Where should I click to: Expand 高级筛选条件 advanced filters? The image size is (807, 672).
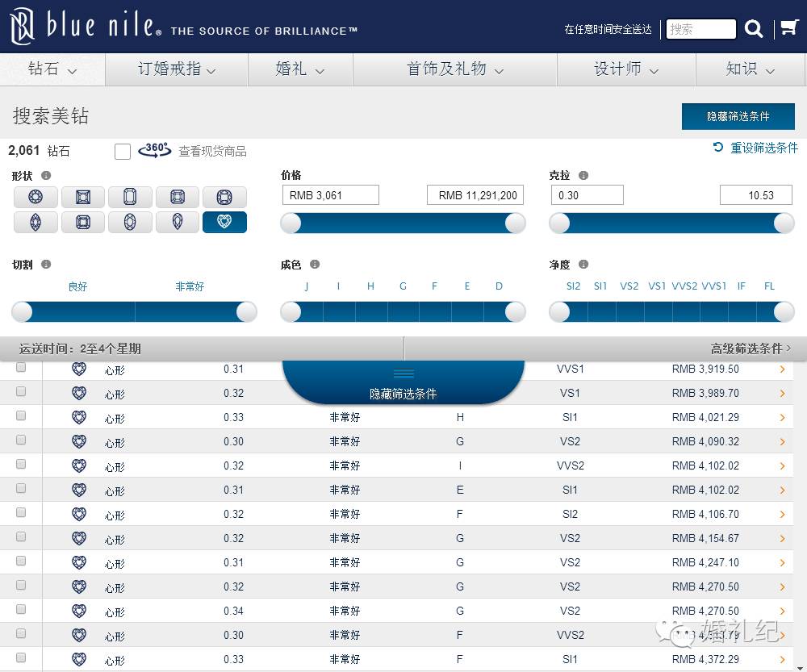coord(751,349)
